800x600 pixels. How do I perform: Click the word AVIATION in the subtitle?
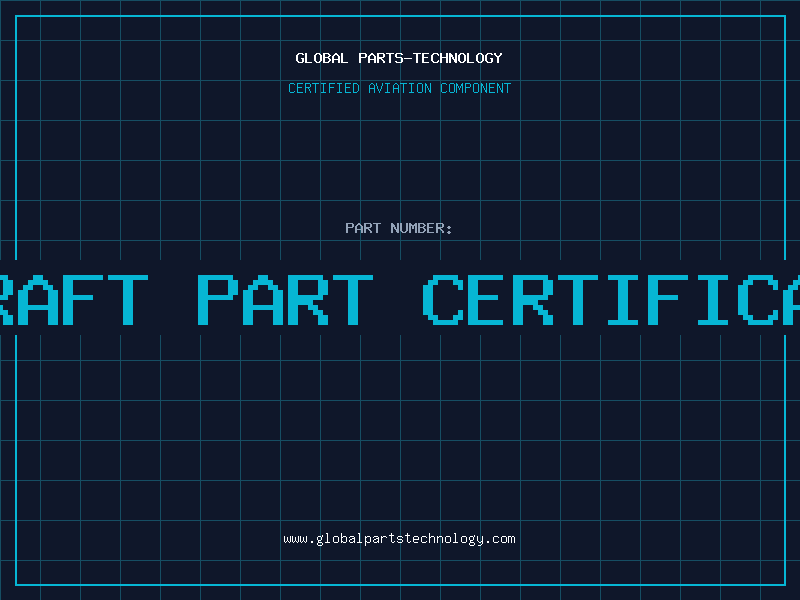point(400,88)
